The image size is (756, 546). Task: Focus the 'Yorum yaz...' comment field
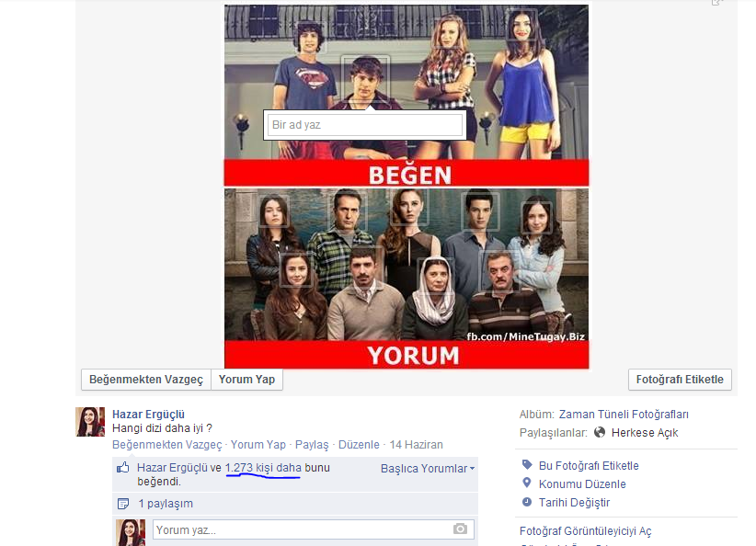point(314,529)
